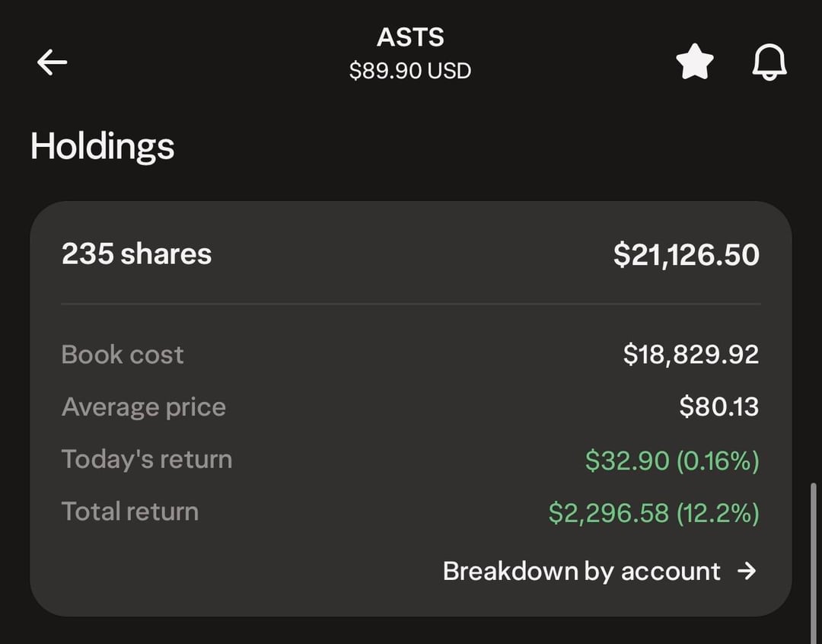
Task: Tap the Total return label
Action: [x=130, y=512]
